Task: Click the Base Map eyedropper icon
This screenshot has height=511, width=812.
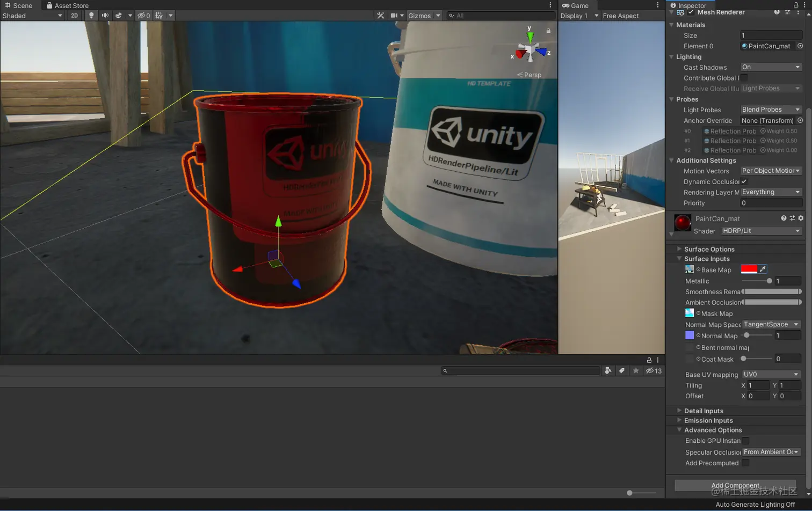Action: (763, 269)
